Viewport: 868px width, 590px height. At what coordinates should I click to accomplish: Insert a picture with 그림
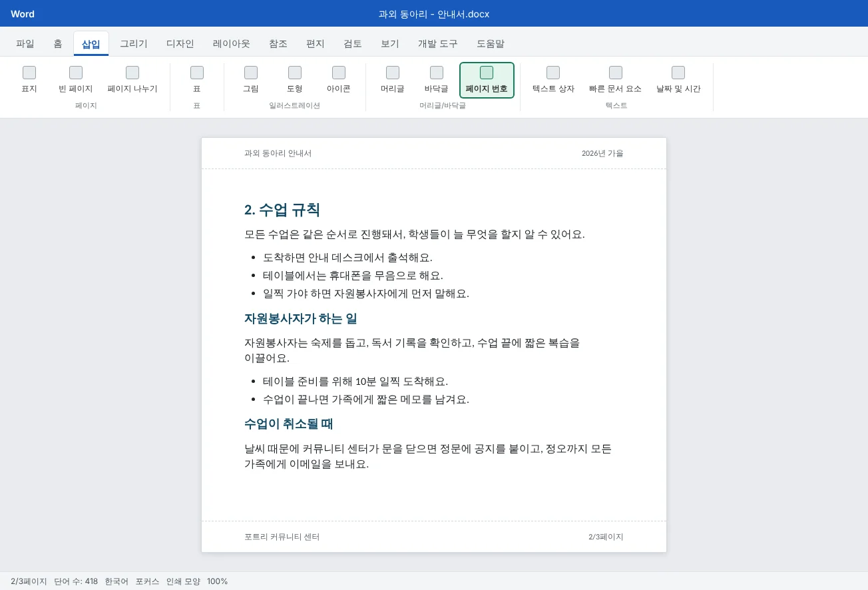[x=251, y=80]
